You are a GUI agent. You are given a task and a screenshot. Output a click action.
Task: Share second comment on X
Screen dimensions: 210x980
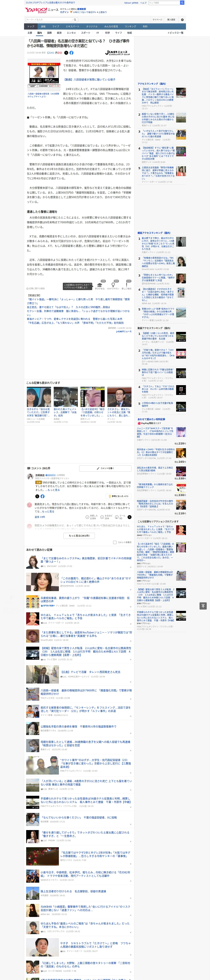pyautogui.click(x=129, y=517)
